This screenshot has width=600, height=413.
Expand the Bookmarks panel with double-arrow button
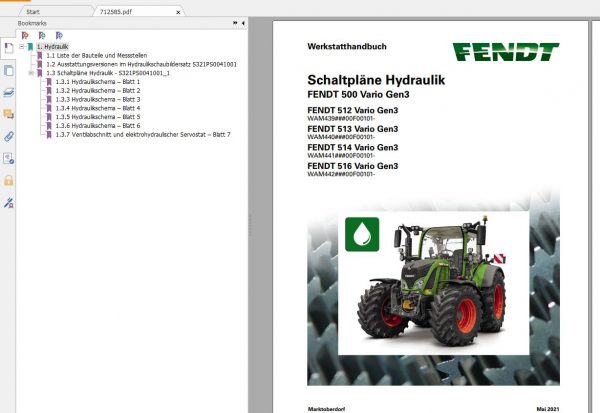tap(235, 23)
